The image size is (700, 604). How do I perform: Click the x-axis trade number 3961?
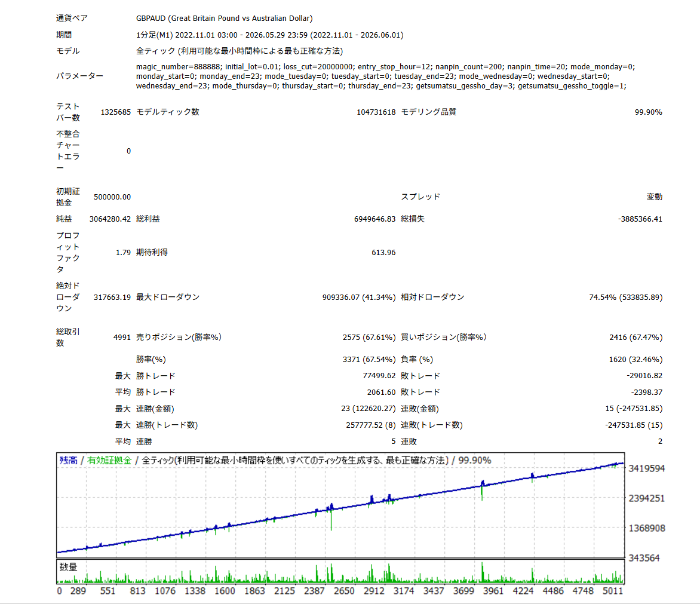pyautogui.click(x=493, y=591)
